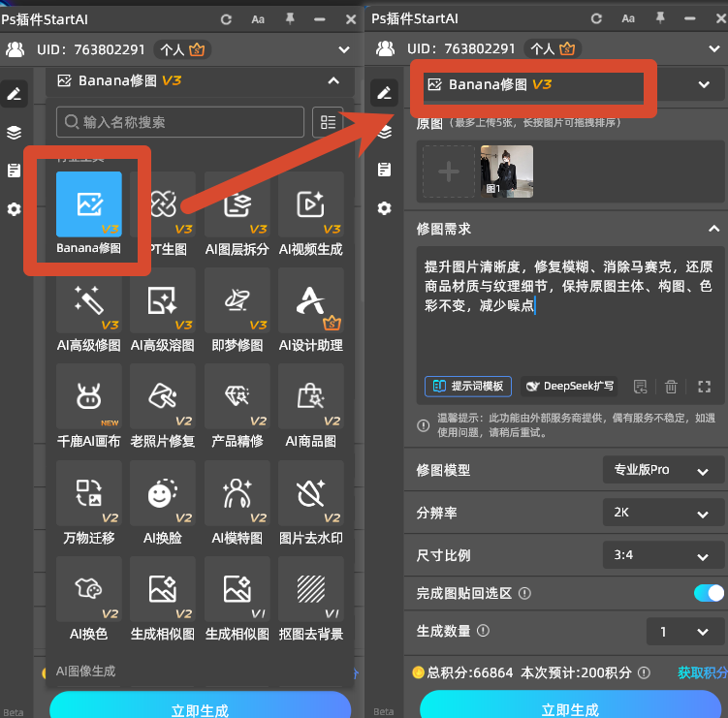Collapse the 修图需求 section
728x718 pixels.
(714, 229)
